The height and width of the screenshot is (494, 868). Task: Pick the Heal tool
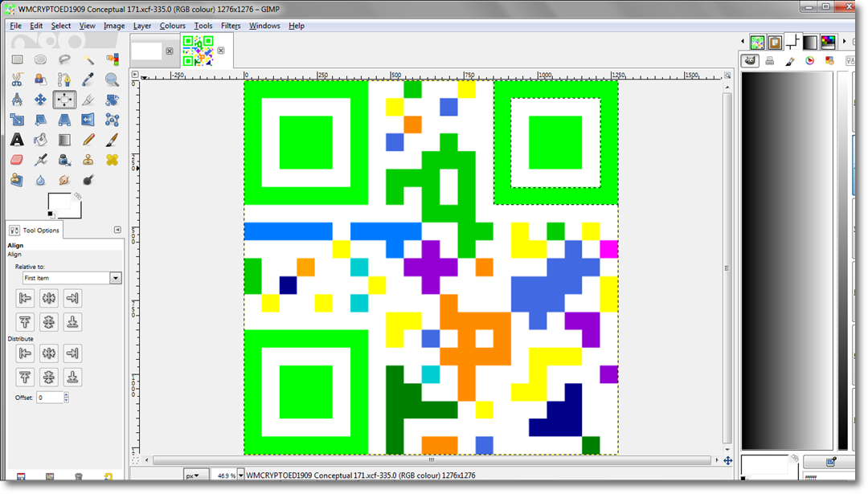(113, 160)
